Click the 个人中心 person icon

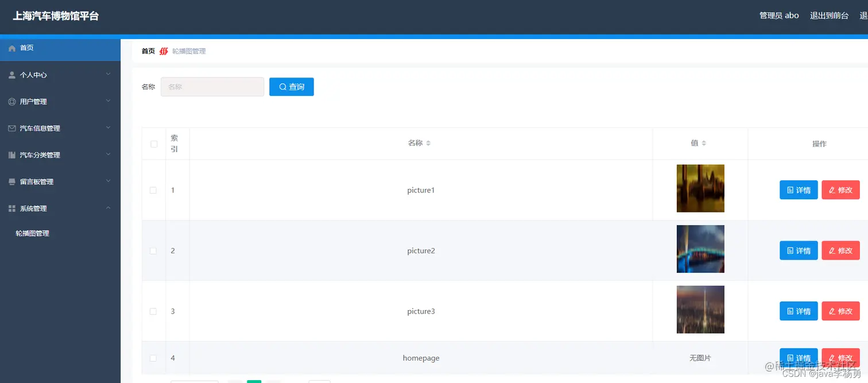click(x=12, y=75)
